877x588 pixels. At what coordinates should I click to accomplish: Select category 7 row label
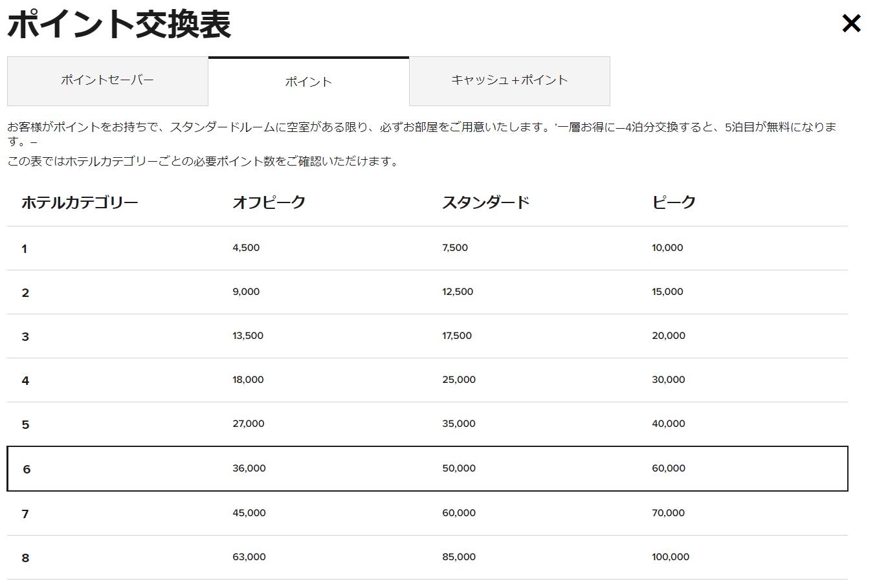click(x=25, y=514)
